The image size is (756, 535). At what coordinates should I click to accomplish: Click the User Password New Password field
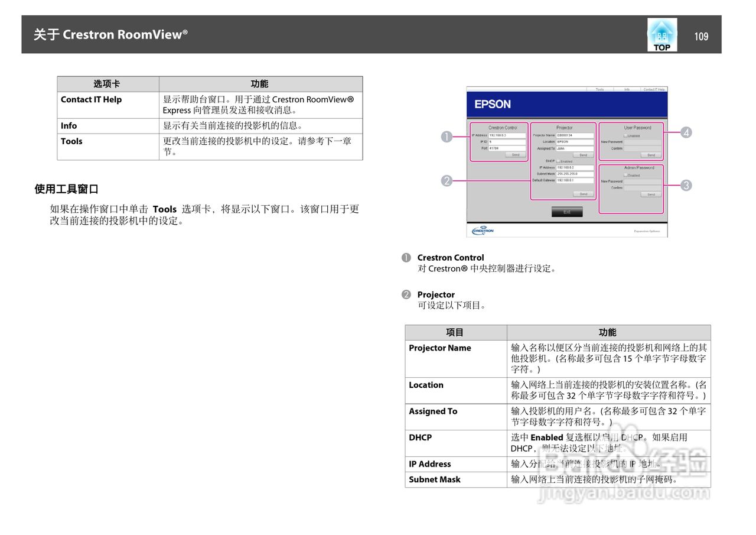click(643, 142)
